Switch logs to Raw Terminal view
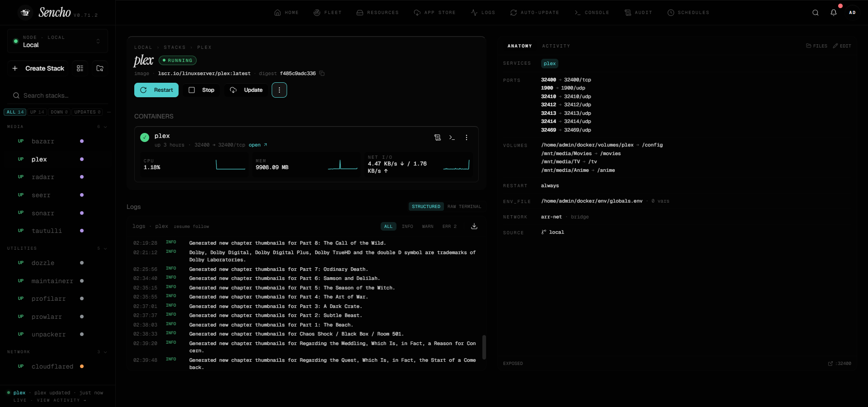Screen dimensions: 868x407 (464, 207)
